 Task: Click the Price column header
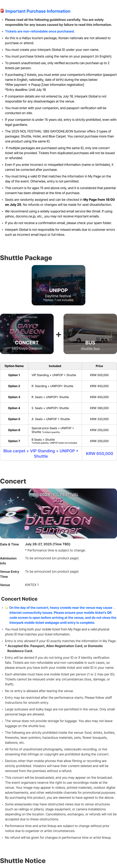click(x=99, y=366)
